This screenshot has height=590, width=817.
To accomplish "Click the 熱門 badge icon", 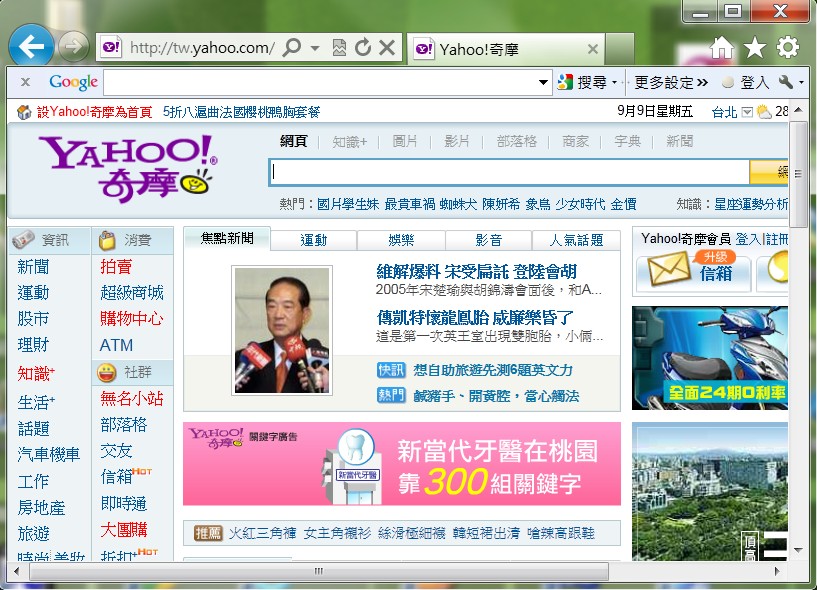I will pyautogui.click(x=391, y=396).
